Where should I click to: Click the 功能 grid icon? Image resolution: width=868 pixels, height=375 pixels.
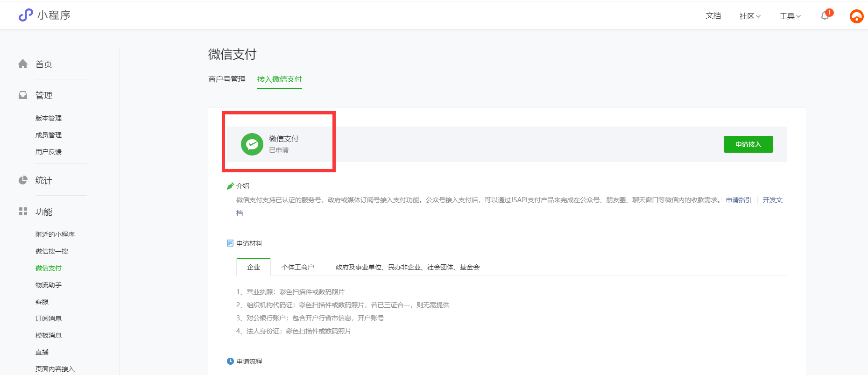23,212
